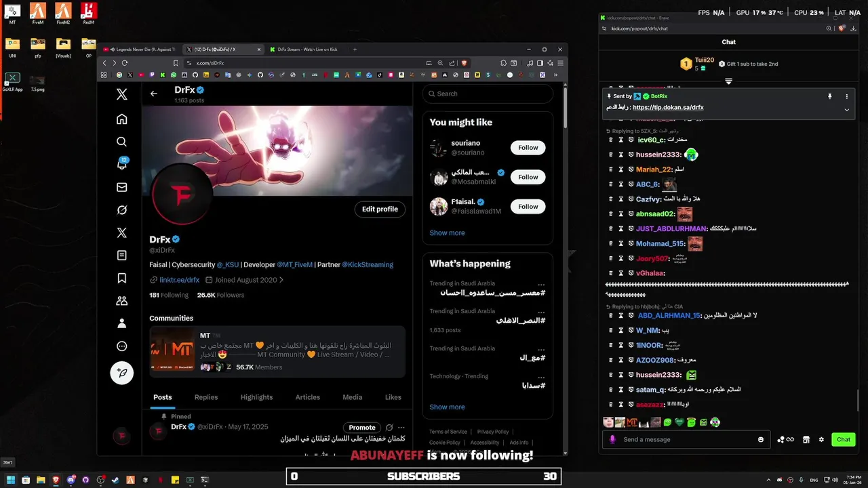Screen dimensions: 868x488
Task: Show hidden system tray icons
Action: pyautogui.click(x=768, y=479)
